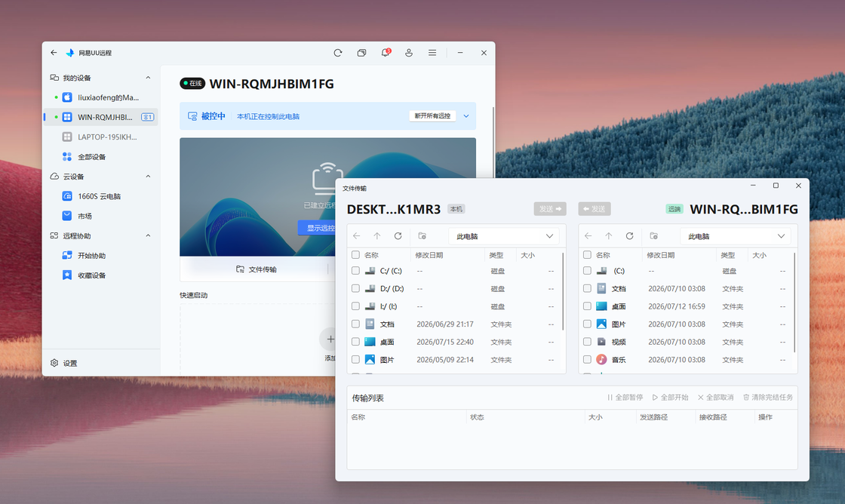Open 全部设备 in sidebar
The width and height of the screenshot is (845, 504).
click(100, 157)
